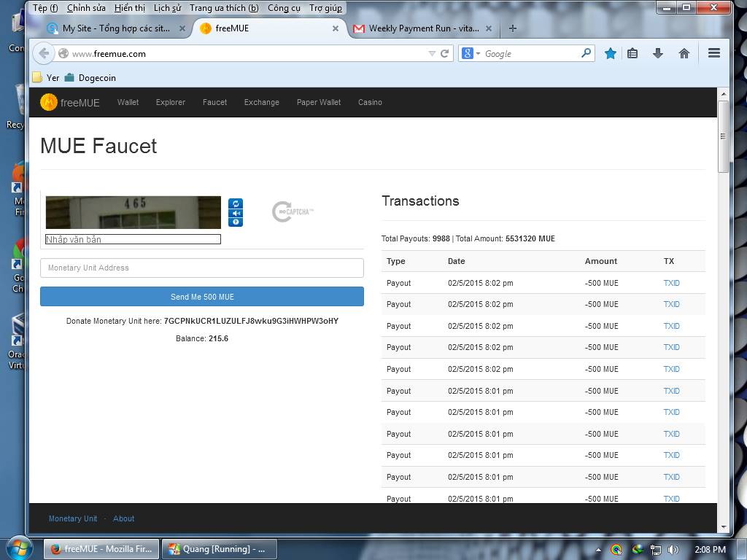Open Windows Start orb
Viewport: 747px width, 560px height.
click(x=18, y=548)
